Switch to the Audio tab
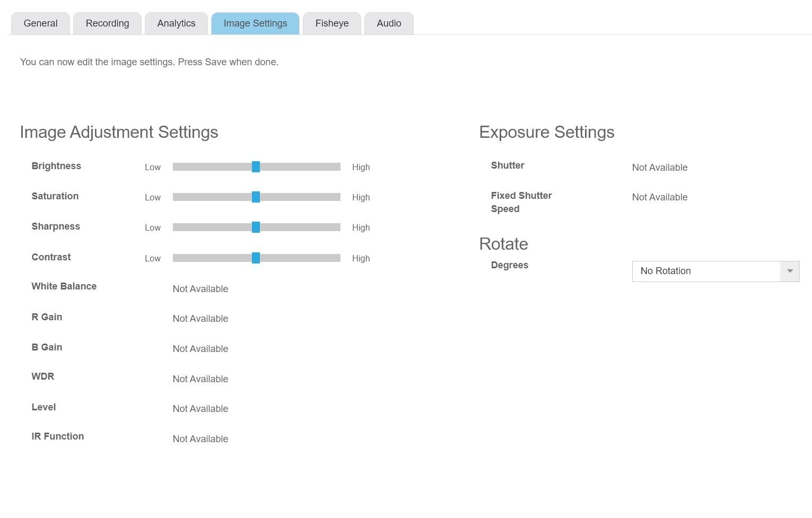812x518 pixels. click(x=389, y=23)
